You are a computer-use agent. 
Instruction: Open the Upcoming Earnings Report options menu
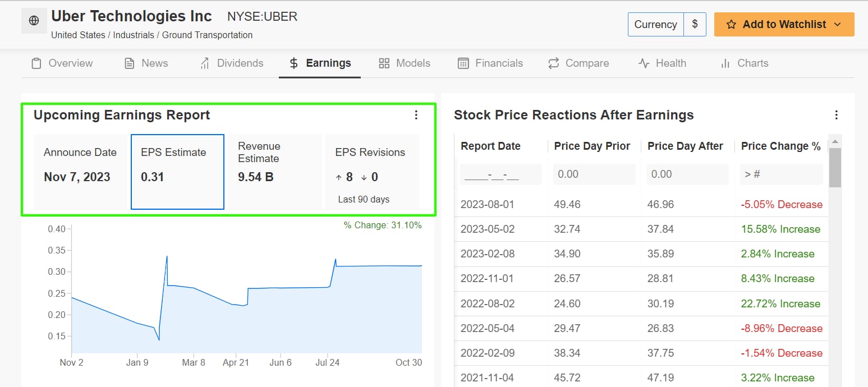pos(416,115)
